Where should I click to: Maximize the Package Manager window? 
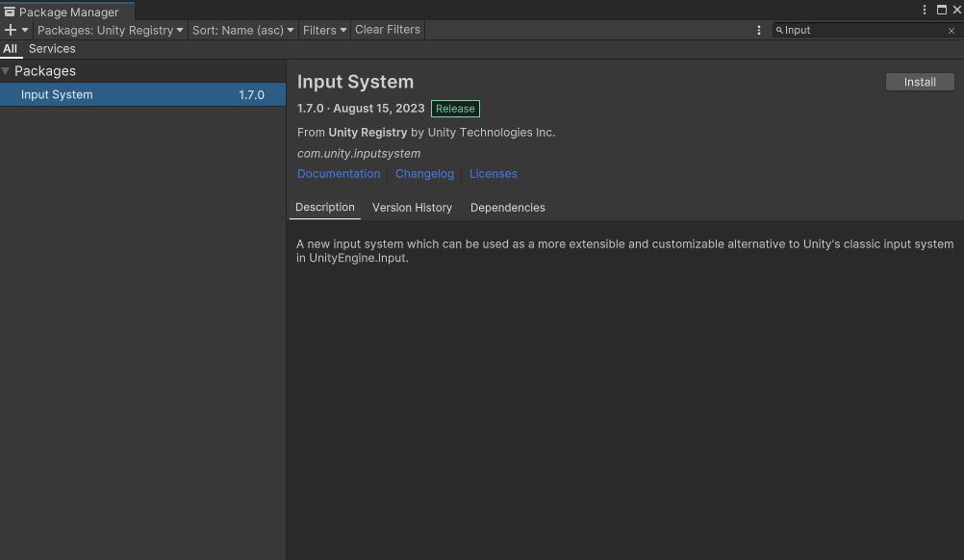pyautogui.click(x=941, y=10)
